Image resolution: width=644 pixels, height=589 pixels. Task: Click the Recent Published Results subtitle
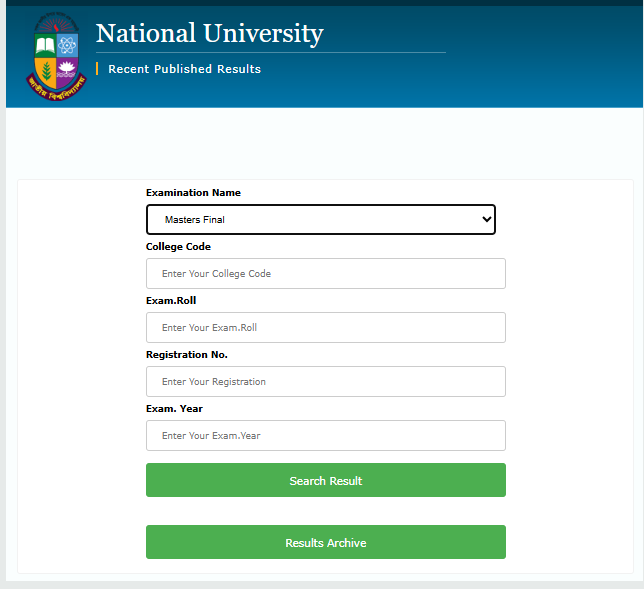tap(184, 69)
